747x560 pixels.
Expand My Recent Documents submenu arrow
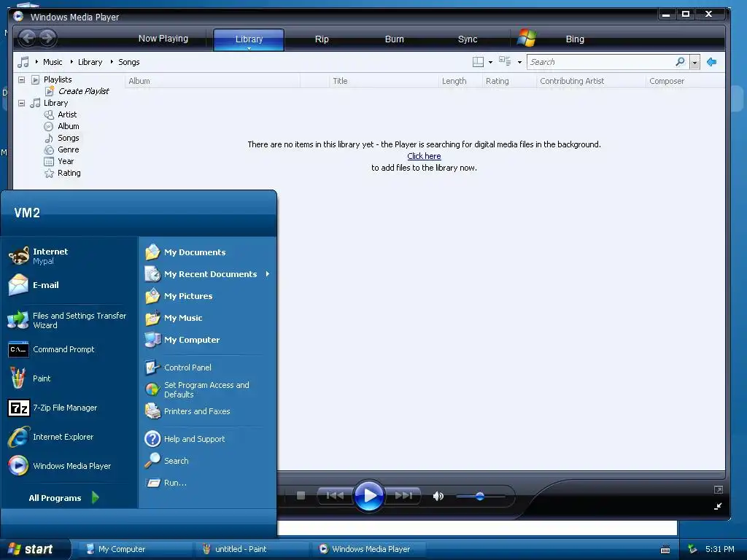pyautogui.click(x=268, y=274)
